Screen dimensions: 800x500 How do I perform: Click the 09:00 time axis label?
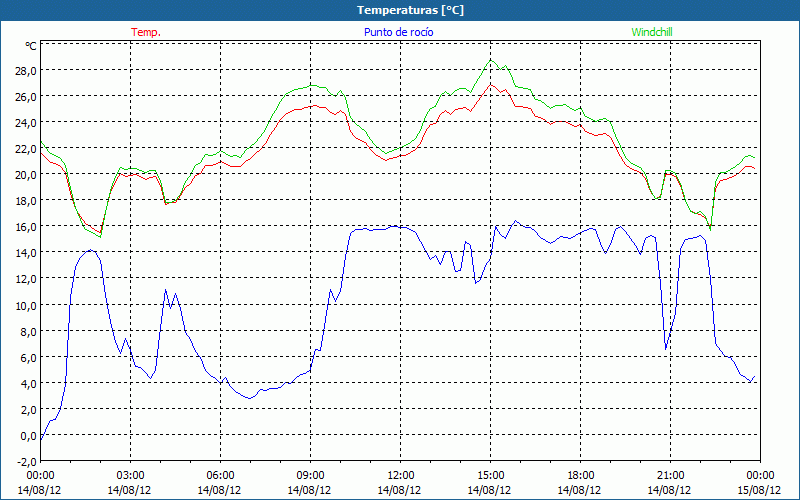310,476
